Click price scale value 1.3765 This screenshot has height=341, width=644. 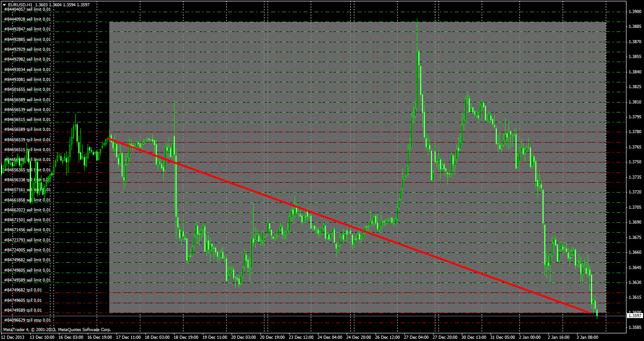tap(635, 147)
